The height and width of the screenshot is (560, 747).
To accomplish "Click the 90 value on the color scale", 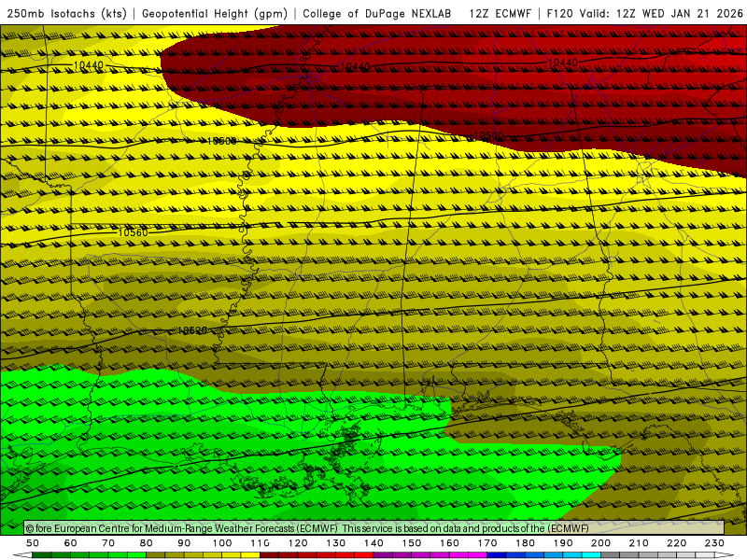I will 184,543.
